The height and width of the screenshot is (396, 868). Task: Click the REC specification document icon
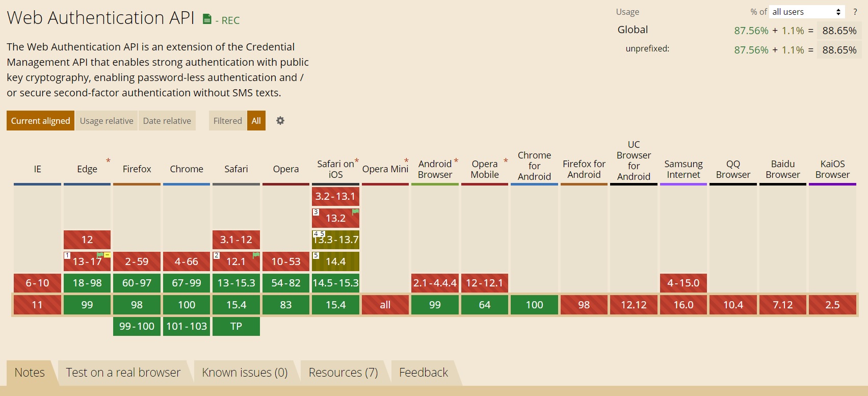point(207,19)
